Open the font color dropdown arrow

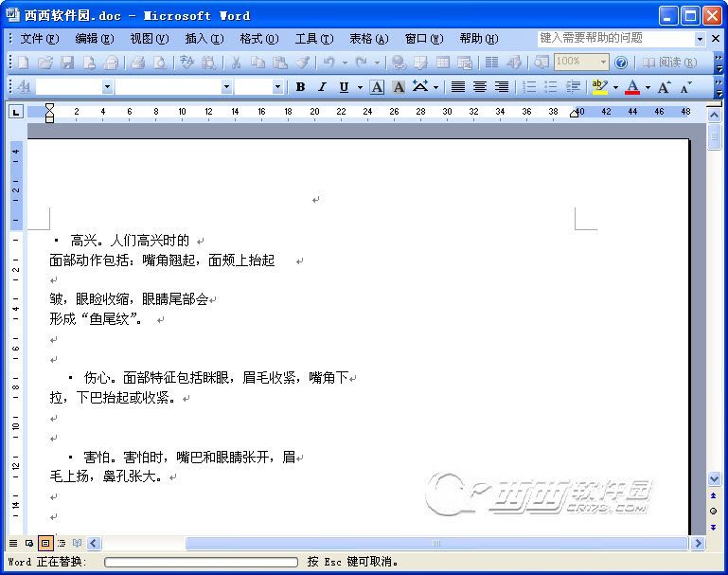click(x=648, y=87)
